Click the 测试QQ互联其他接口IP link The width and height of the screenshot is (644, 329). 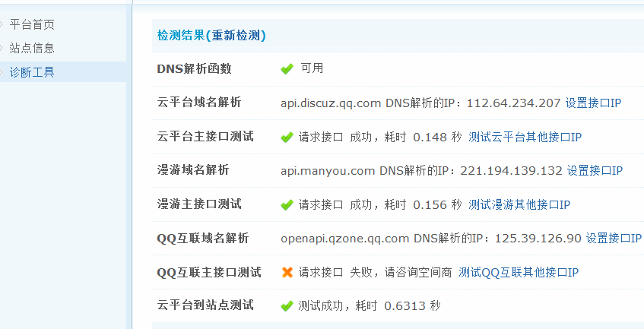click(519, 272)
